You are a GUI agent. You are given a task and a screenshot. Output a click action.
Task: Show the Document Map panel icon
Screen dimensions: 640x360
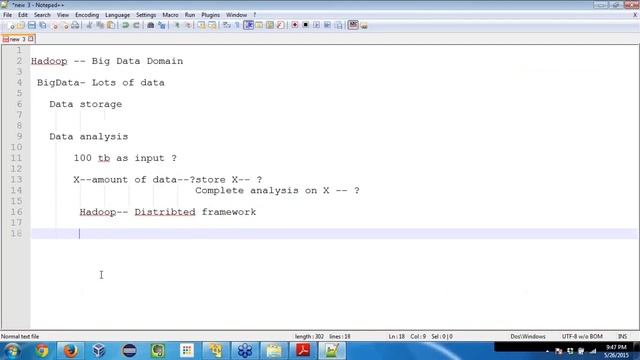pos(270,25)
